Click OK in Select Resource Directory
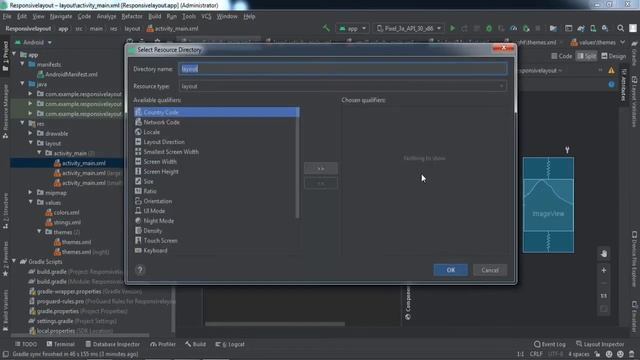This screenshot has width=640, height=360. pyautogui.click(x=451, y=270)
